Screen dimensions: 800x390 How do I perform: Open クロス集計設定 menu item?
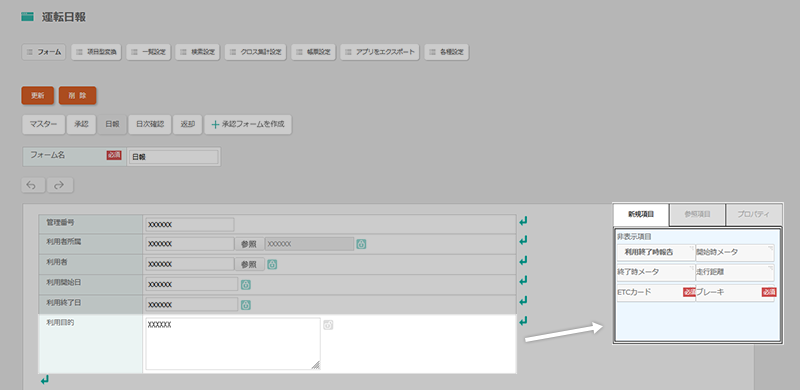[x=256, y=52]
